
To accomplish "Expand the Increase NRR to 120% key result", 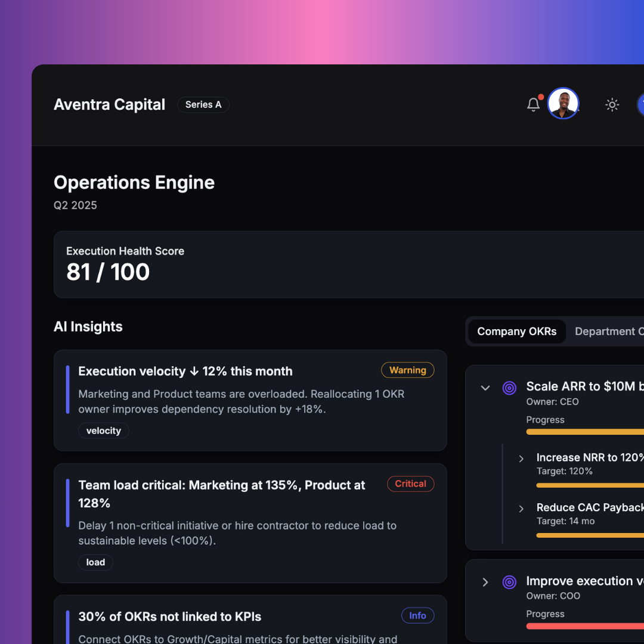I will point(521,459).
